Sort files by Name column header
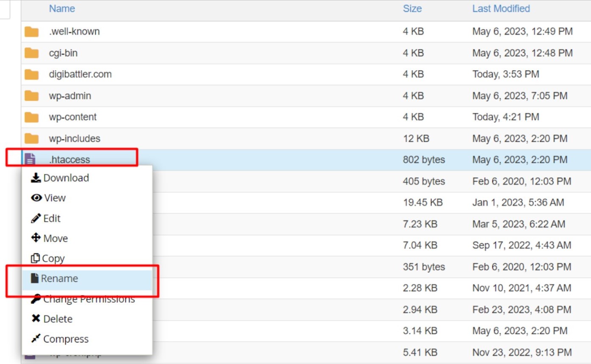591x364 pixels. [62, 8]
